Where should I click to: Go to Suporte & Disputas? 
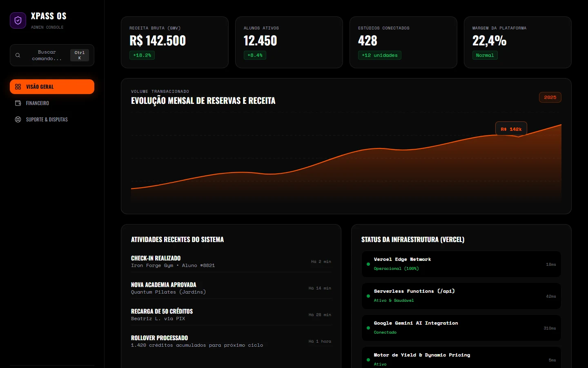coord(52,119)
